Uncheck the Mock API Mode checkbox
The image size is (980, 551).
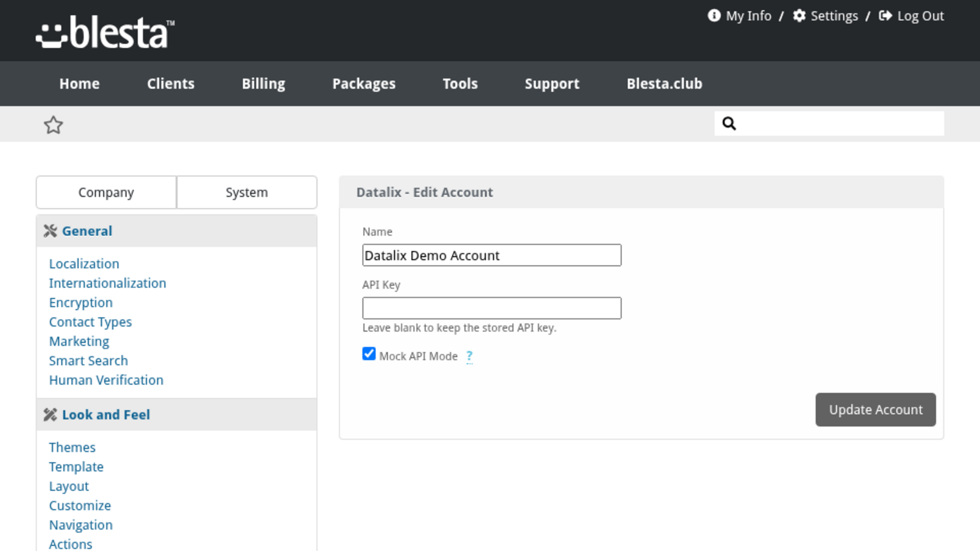point(369,354)
